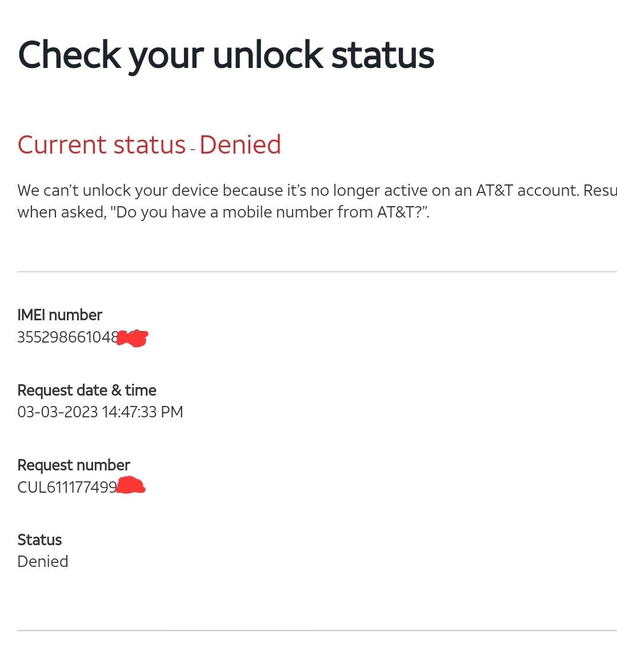617x672 pixels.
Task: Click the "Status" label
Action: click(x=39, y=540)
